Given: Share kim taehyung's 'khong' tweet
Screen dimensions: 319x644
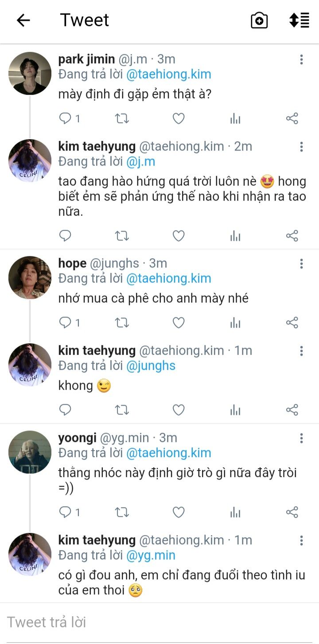Looking at the screenshot, I should coord(292,410).
